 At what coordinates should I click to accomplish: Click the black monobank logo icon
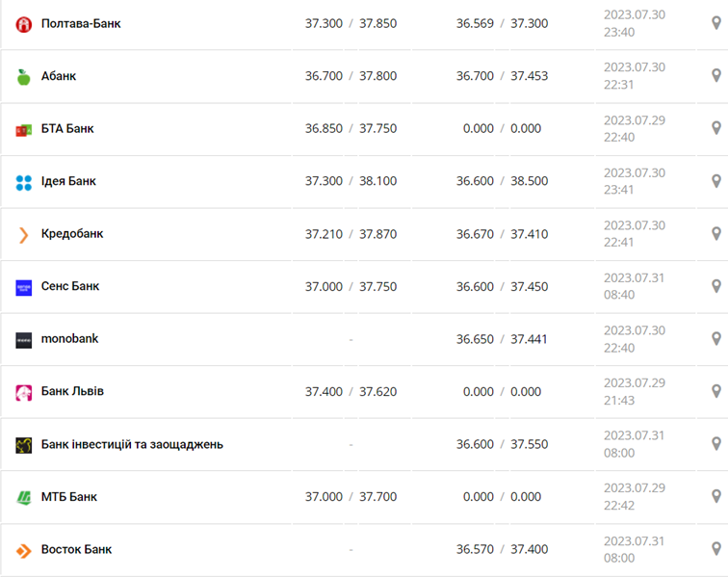pyautogui.click(x=24, y=339)
